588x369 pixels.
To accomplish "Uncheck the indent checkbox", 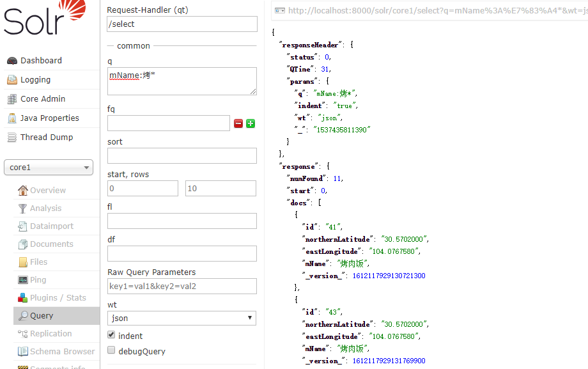I will [x=111, y=335].
